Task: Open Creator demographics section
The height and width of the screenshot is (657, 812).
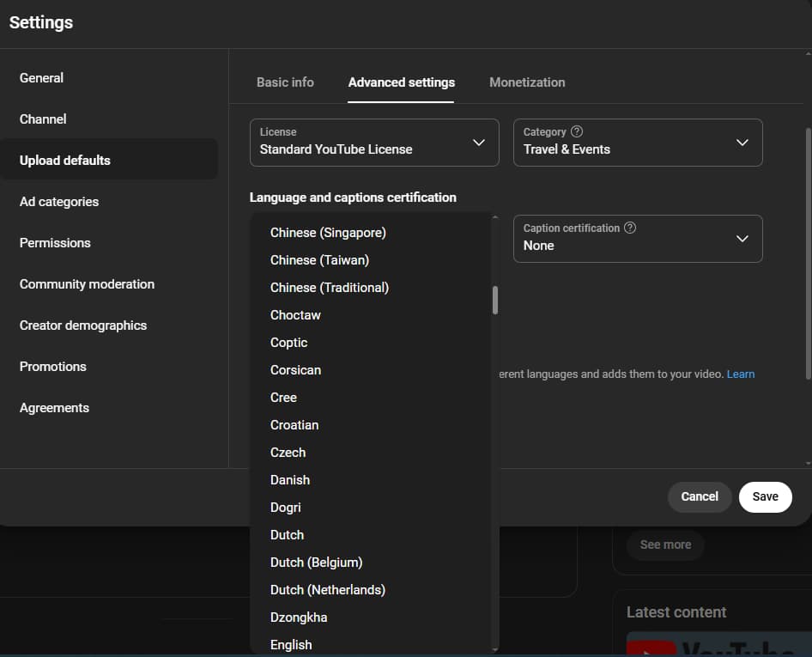Action: point(109,325)
